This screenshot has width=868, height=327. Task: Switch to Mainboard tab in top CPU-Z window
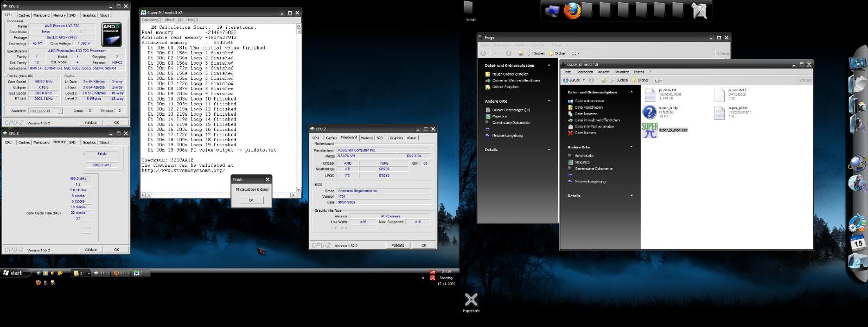click(x=42, y=15)
